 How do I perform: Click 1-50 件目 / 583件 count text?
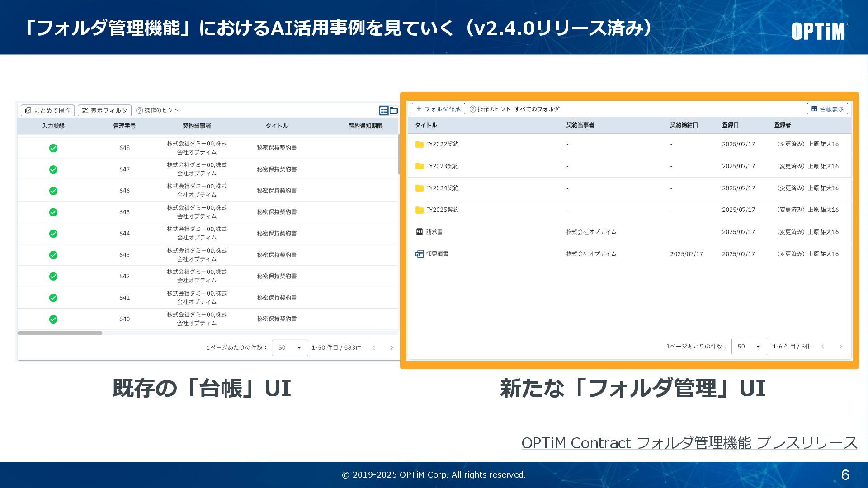336,348
